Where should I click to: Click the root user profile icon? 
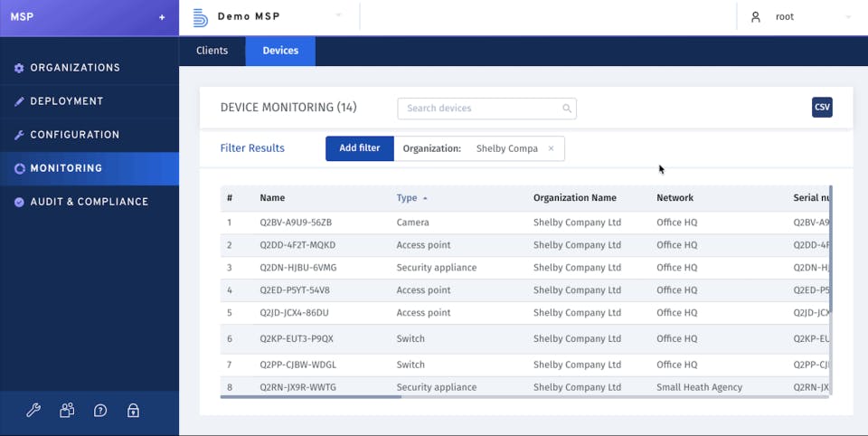point(756,17)
